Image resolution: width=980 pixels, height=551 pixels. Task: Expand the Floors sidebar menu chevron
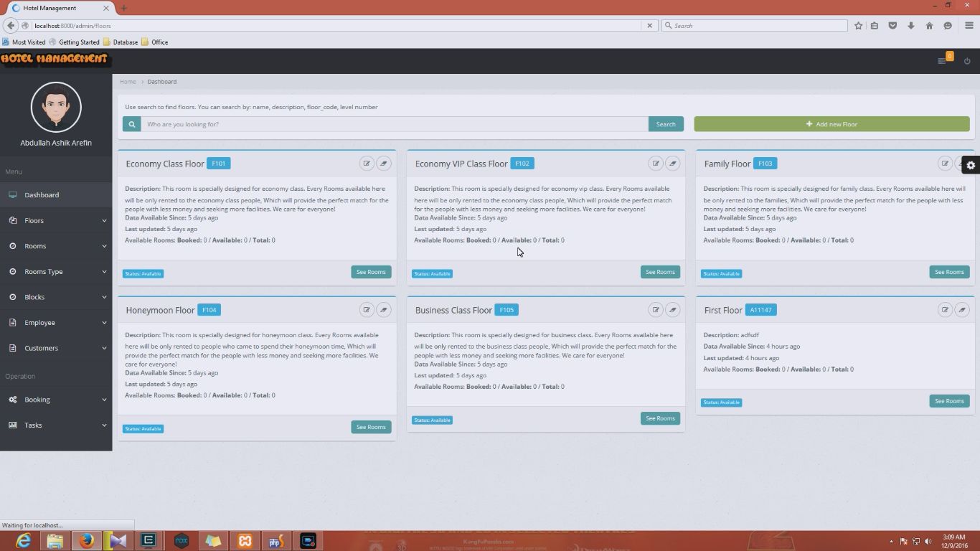point(104,221)
